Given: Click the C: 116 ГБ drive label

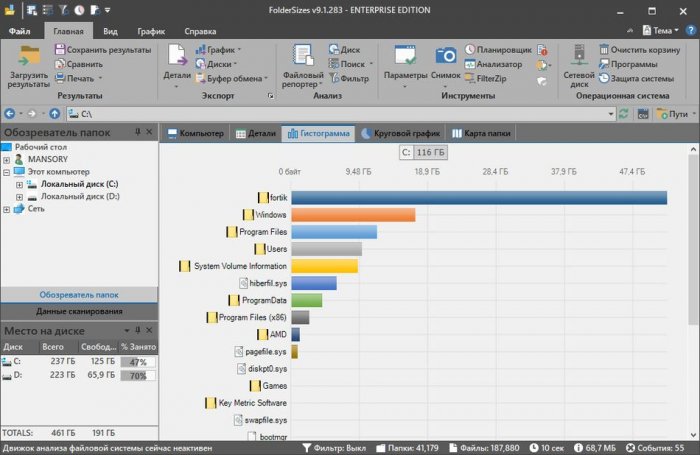Looking at the screenshot, I should pos(423,152).
